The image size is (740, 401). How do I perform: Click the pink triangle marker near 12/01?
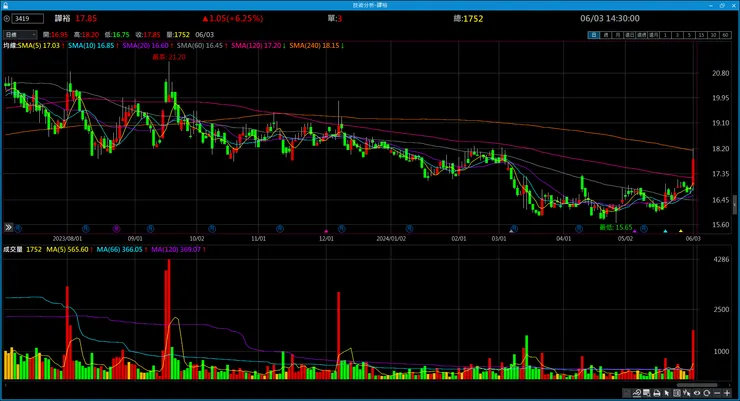click(326, 231)
